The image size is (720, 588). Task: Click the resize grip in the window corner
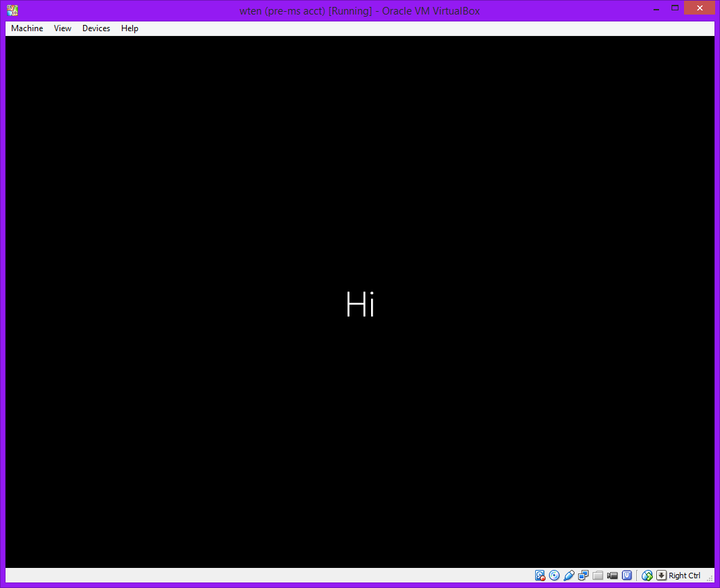coord(710,578)
